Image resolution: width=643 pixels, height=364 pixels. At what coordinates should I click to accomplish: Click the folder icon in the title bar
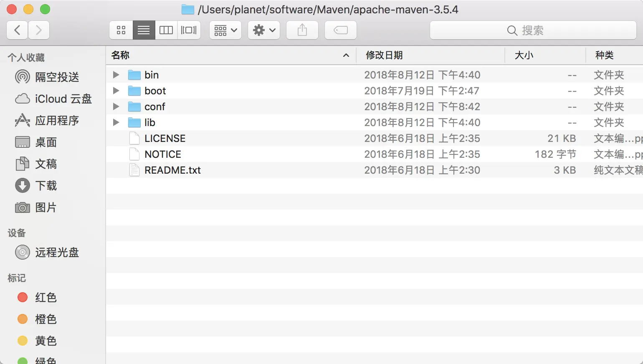click(187, 9)
